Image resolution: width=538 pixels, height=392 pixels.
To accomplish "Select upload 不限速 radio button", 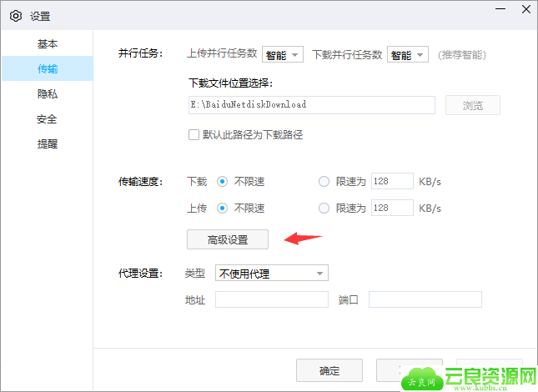I will point(222,208).
